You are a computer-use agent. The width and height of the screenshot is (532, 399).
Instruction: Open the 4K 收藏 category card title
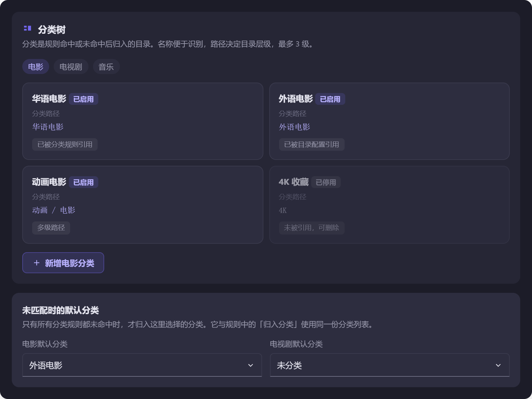point(294,182)
